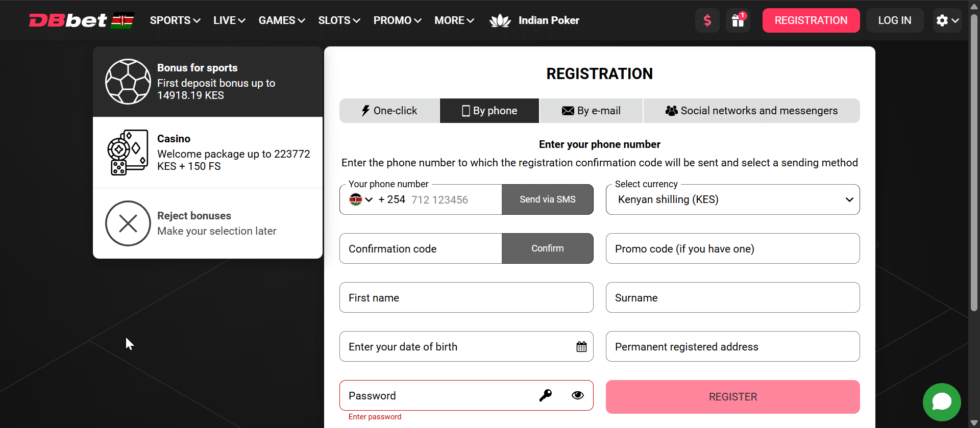The width and height of the screenshot is (980, 428).
Task: Expand the SPORTS navigation menu
Action: point(175,20)
